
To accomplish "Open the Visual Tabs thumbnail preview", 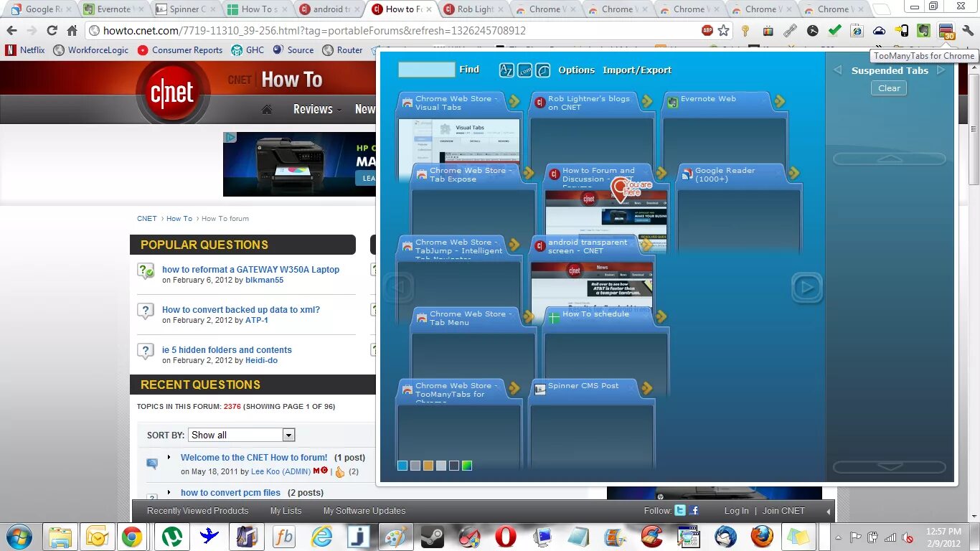I will [459, 141].
